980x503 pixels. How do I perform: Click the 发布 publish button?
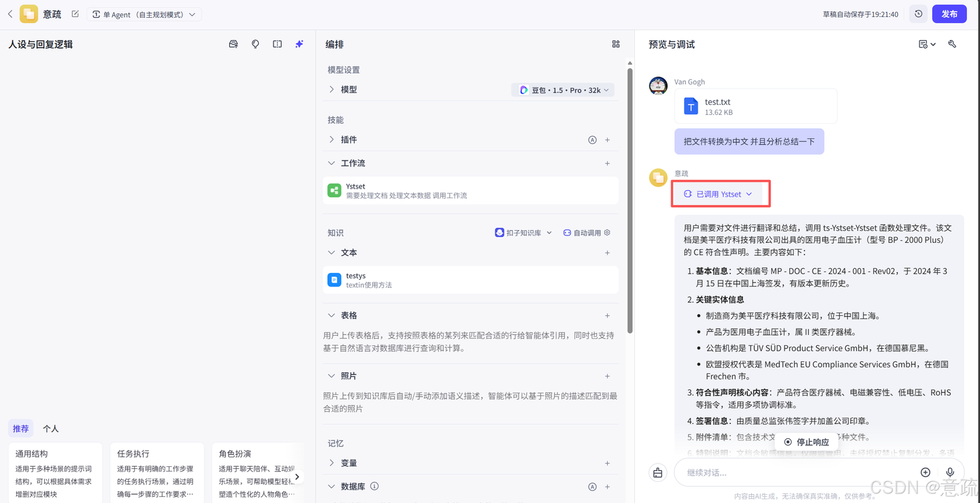point(949,14)
